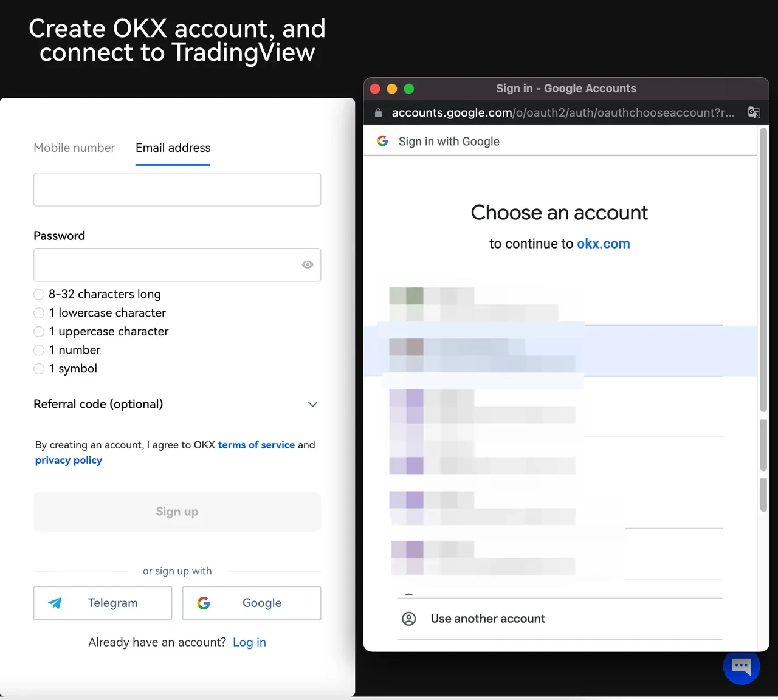778x700 pixels.
Task: Click Referral code (optional) label
Action: click(x=98, y=404)
